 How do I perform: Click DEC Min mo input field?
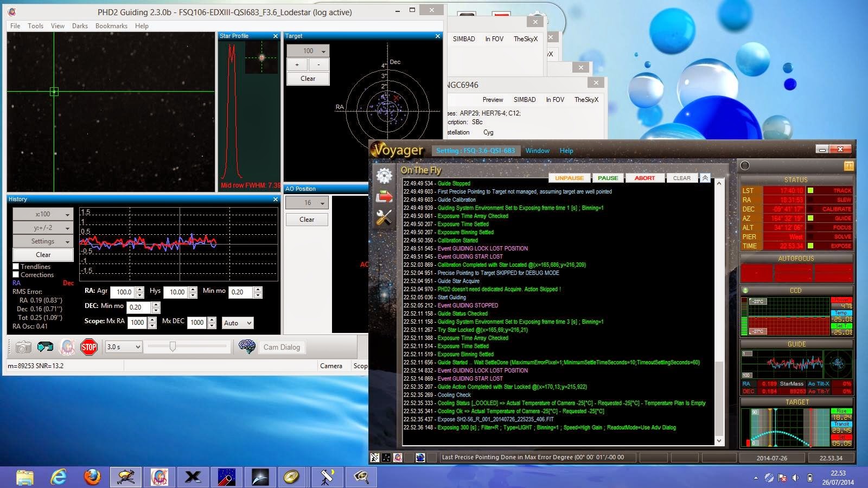click(x=139, y=307)
